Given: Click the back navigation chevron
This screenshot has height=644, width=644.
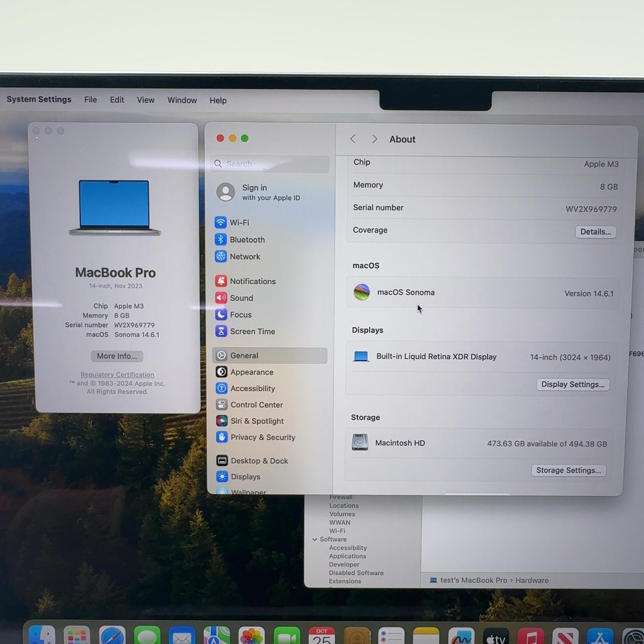Looking at the screenshot, I should pos(353,139).
